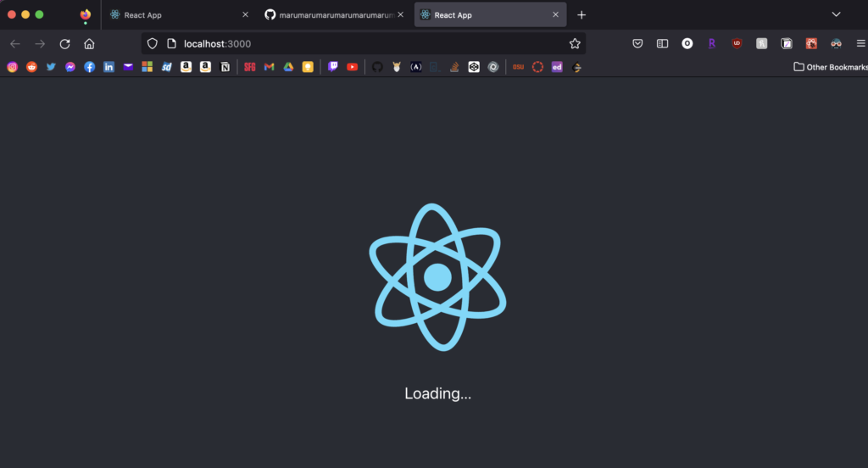Show tracking protection shield info
868x468 pixels.
153,44
